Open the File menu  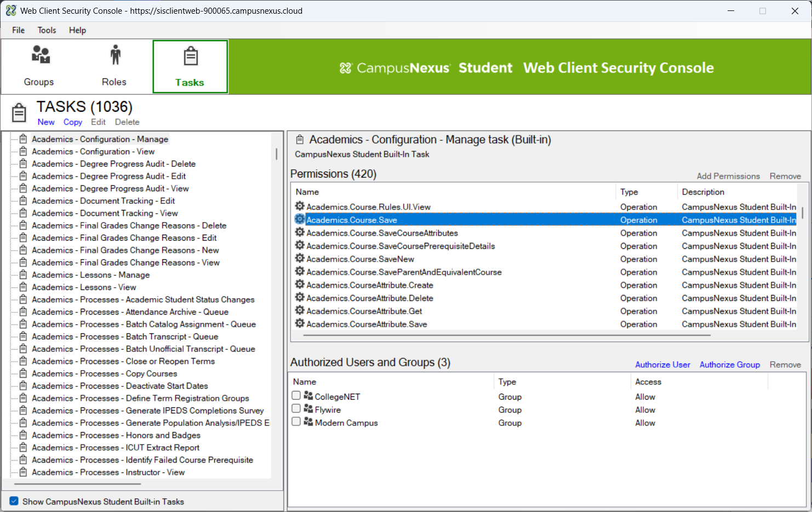[x=19, y=30]
